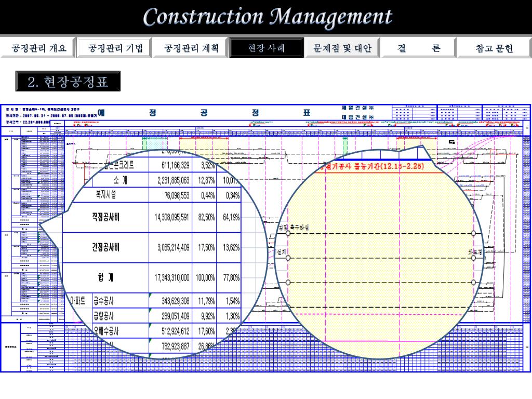Switch to the 참고 문헌 tab
Viewport: 532px width, 399px height.
pyautogui.click(x=494, y=48)
